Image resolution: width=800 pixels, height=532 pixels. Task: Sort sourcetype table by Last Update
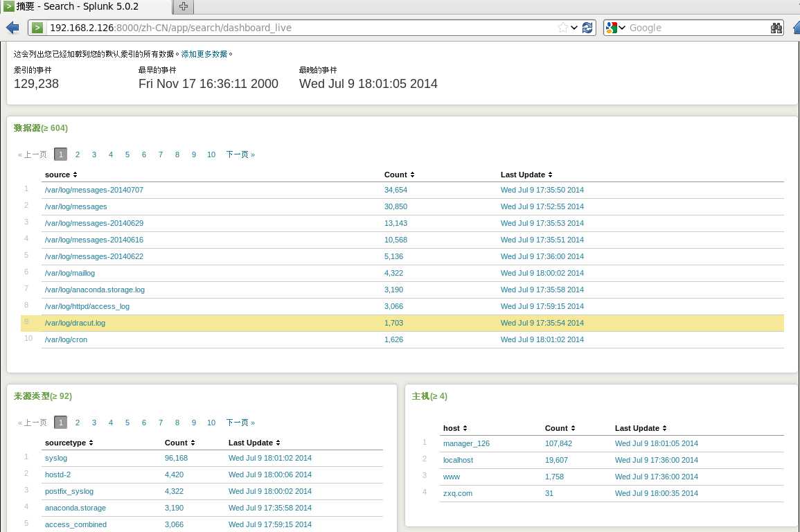pos(254,443)
